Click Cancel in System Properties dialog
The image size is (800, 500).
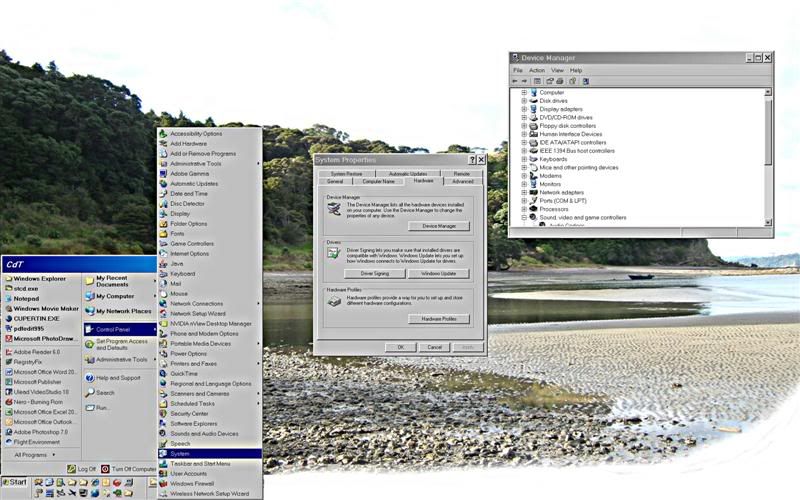pos(434,347)
